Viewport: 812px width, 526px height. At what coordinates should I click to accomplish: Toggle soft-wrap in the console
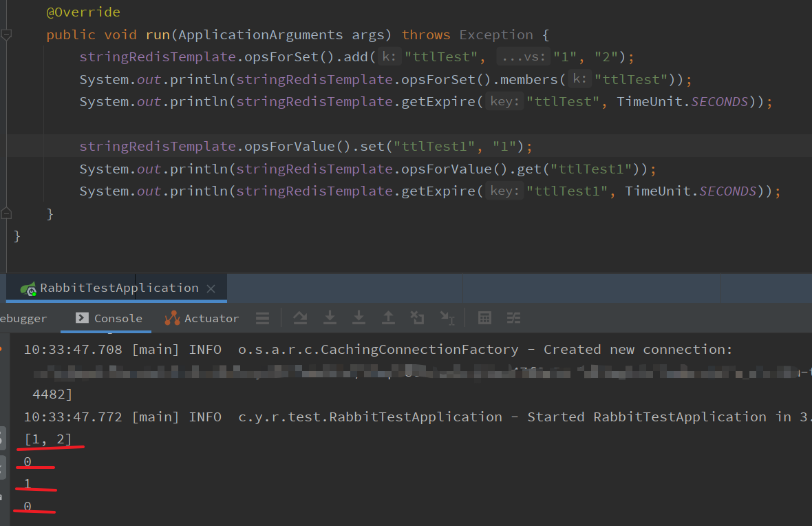tap(300, 318)
